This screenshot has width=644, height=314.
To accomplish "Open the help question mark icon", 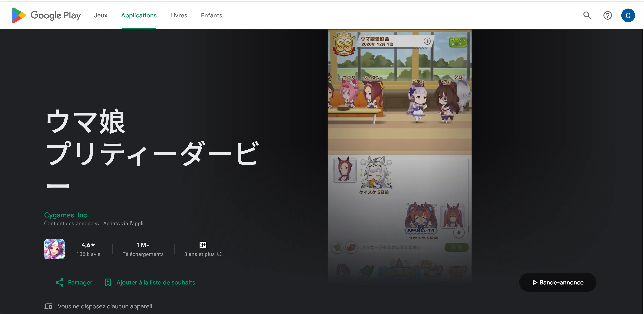I will tap(608, 15).
